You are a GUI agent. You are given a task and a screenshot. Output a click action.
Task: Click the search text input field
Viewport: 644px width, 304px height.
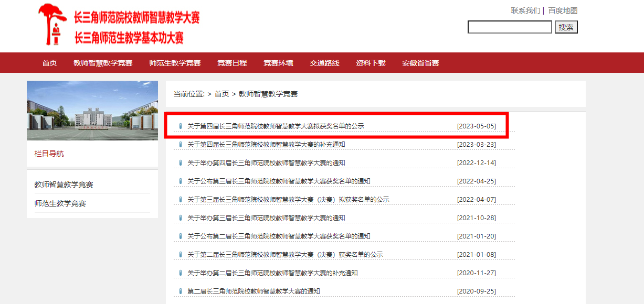pyautogui.click(x=509, y=27)
